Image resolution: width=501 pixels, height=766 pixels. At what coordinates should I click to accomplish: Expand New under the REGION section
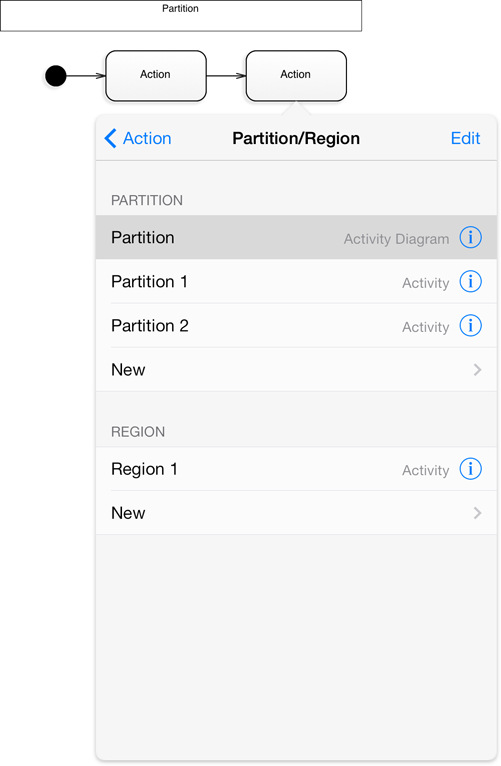pyautogui.click(x=296, y=513)
